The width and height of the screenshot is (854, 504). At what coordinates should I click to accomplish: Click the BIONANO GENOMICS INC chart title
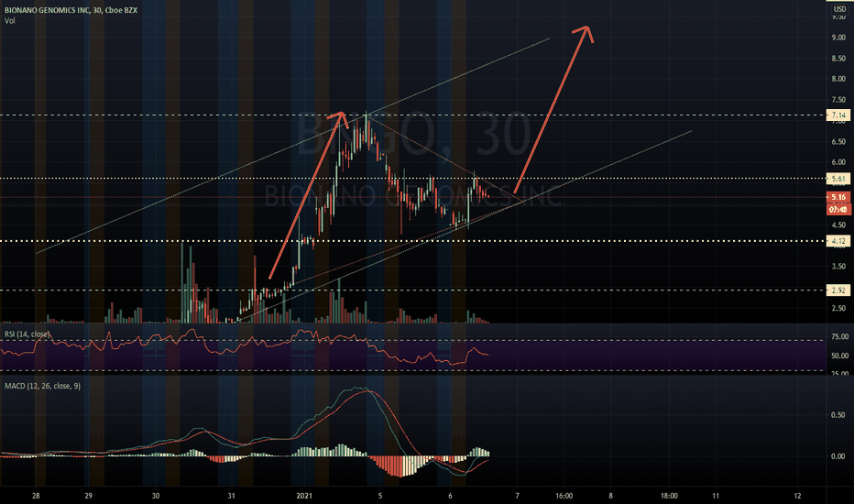71,10
